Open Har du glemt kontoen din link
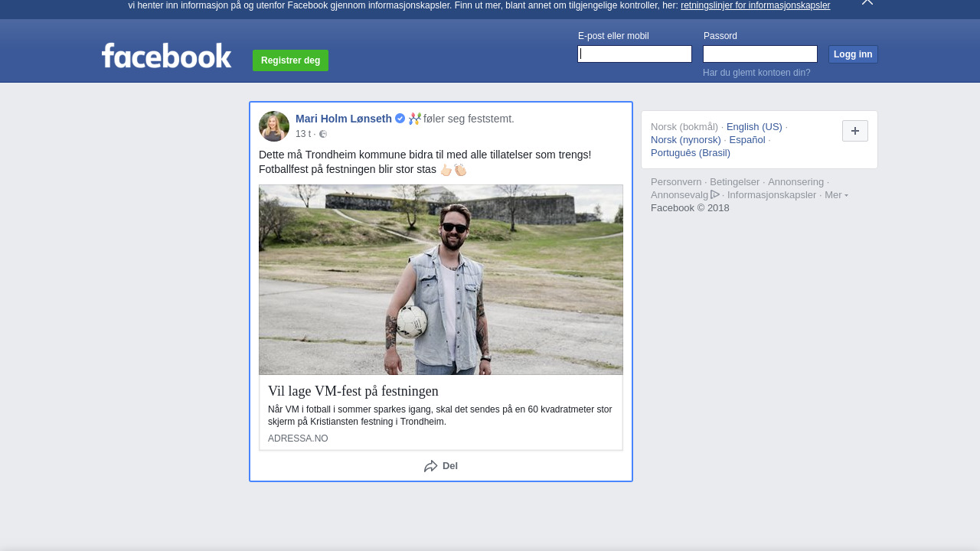The image size is (980, 551). (756, 73)
